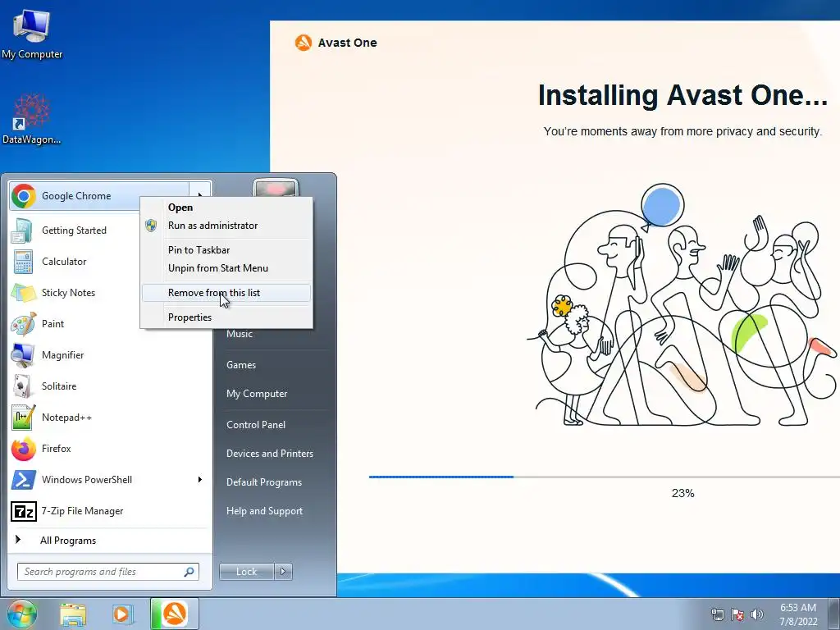Click the 23% progress text

(x=683, y=493)
